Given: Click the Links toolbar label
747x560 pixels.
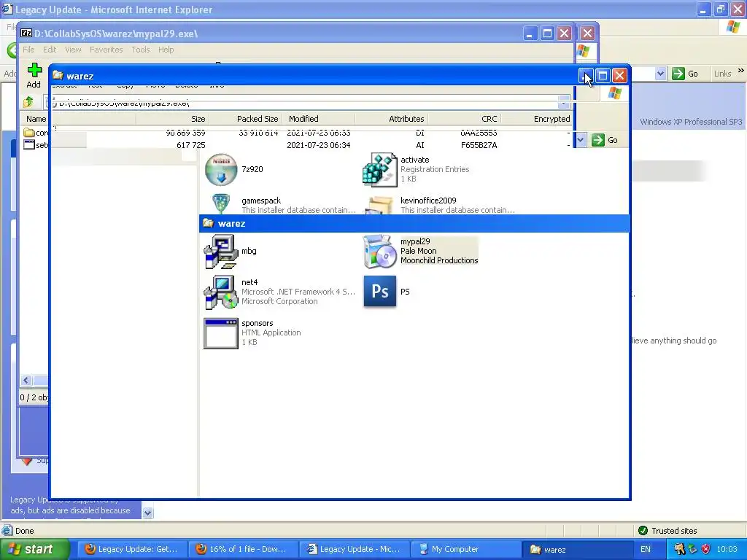Looking at the screenshot, I should (722, 74).
